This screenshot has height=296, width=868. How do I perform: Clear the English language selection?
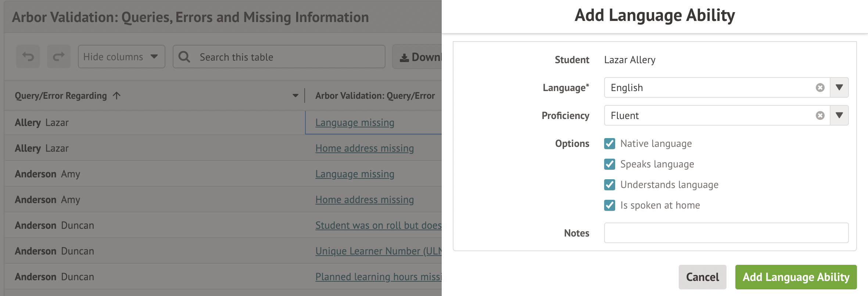tap(820, 87)
